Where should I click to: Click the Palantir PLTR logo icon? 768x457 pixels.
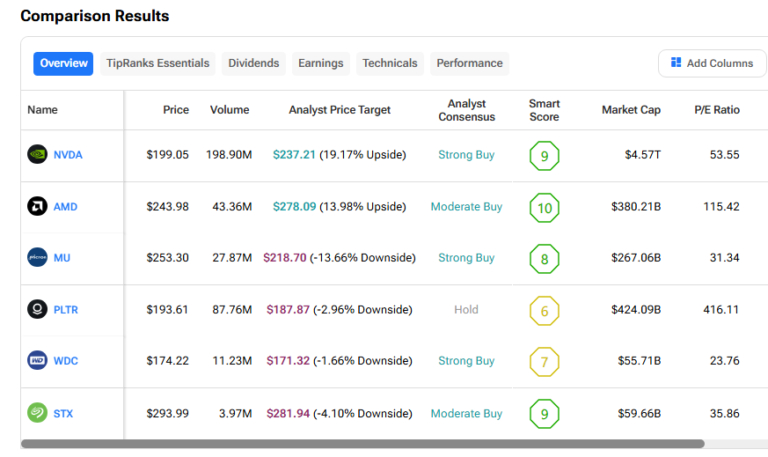click(37, 310)
